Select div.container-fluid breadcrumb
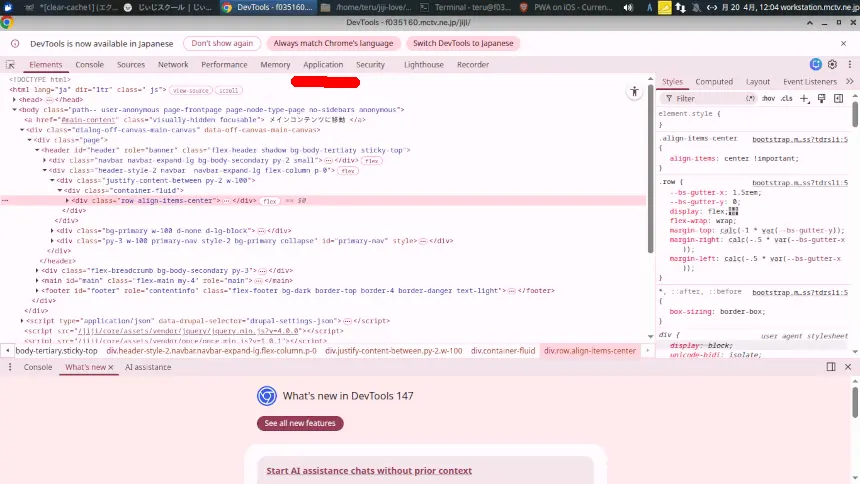Viewport: 860px width, 484px height. pos(502,351)
